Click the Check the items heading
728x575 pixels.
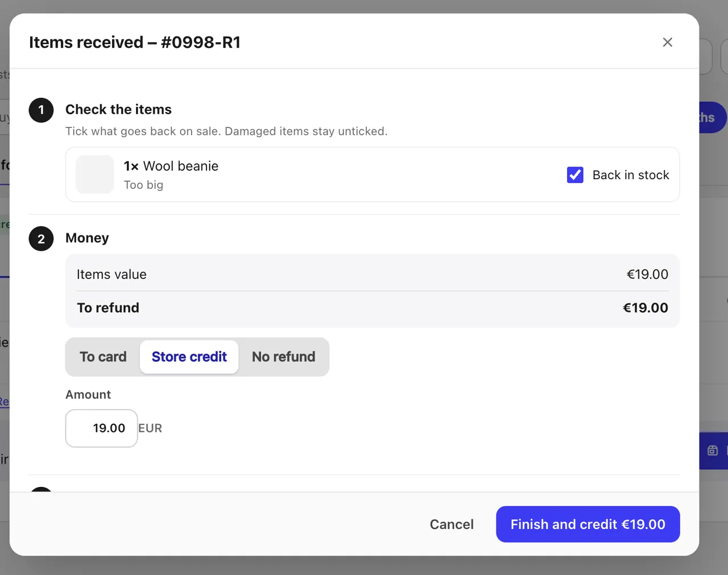(x=118, y=109)
